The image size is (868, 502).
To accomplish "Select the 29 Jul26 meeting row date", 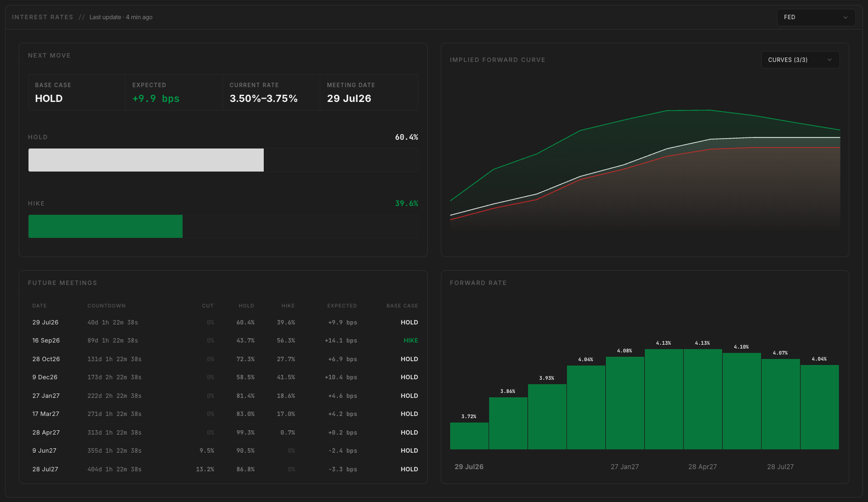I will [x=46, y=322].
